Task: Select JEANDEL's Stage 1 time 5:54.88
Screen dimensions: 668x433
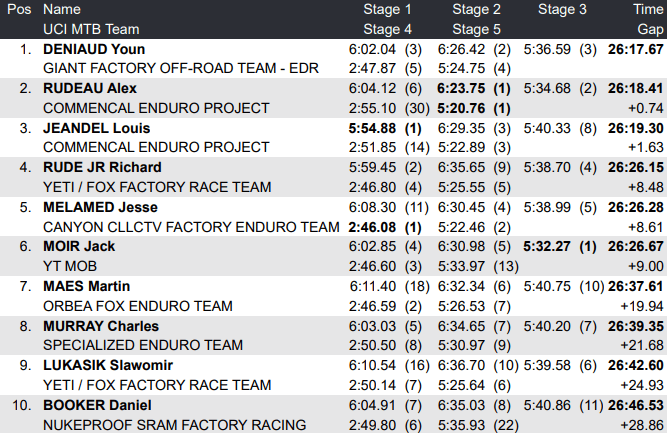Action: point(372,128)
